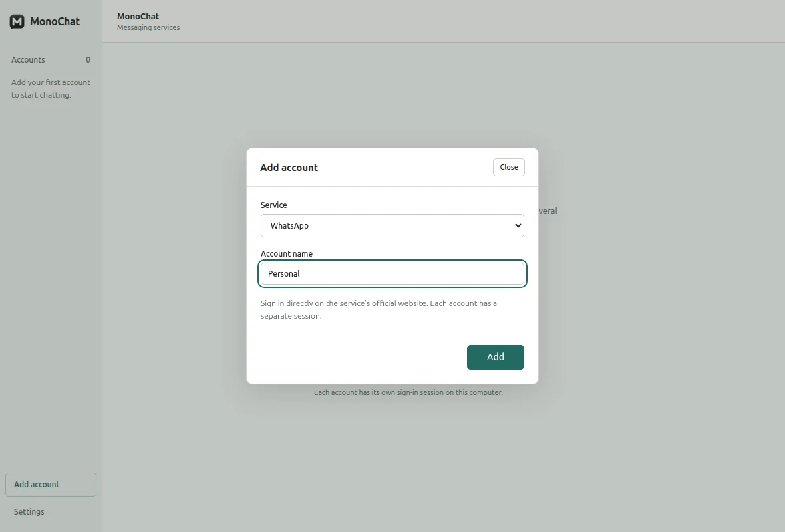This screenshot has width=785, height=532.
Task: Focus the Account name field containing Personal
Action: [392, 274]
